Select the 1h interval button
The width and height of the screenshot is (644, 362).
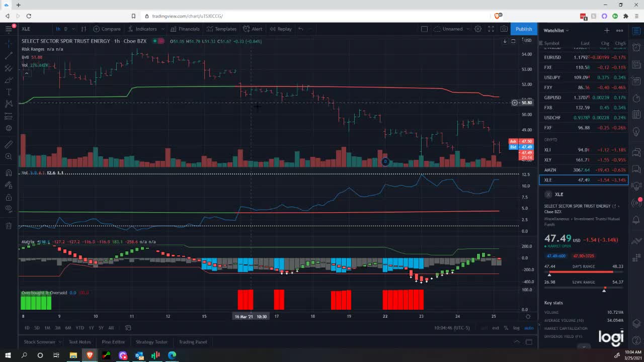58,29
